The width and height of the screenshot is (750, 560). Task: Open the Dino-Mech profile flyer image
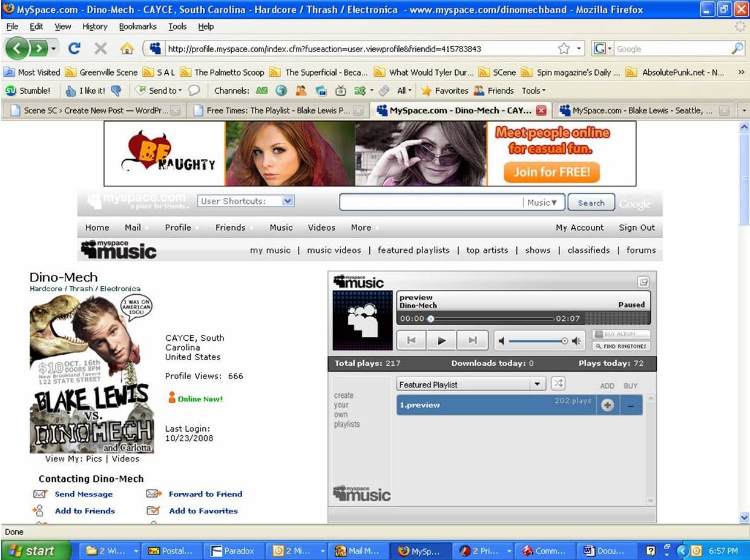91,374
